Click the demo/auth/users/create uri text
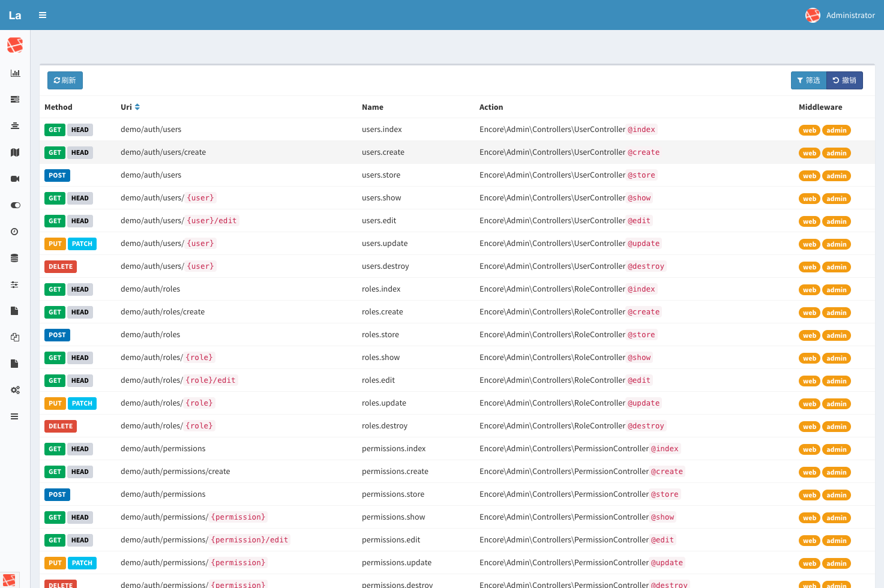The image size is (884, 588). (x=163, y=152)
